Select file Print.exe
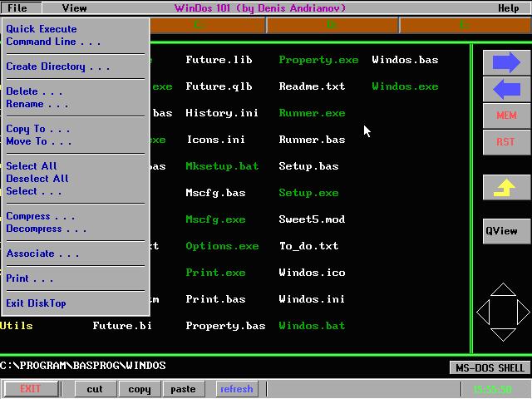The width and height of the screenshot is (532, 399). [x=215, y=273]
